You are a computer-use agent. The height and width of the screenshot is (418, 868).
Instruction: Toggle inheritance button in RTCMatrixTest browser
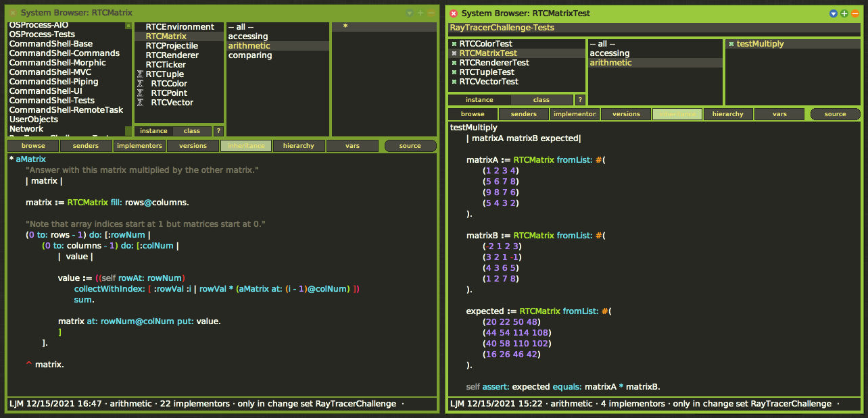pos(677,114)
